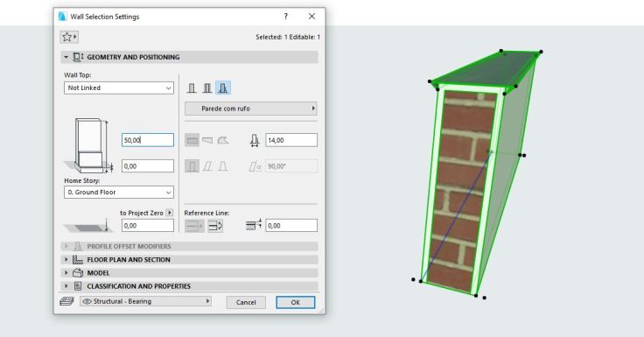Expand Classification and Properties panel

(x=66, y=286)
